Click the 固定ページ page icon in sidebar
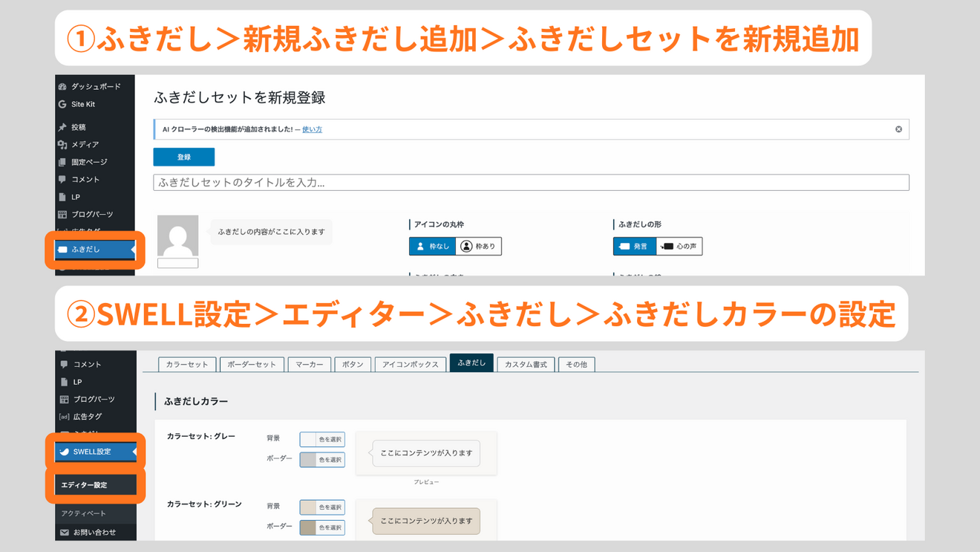Image resolution: width=980 pixels, height=552 pixels. 62,162
